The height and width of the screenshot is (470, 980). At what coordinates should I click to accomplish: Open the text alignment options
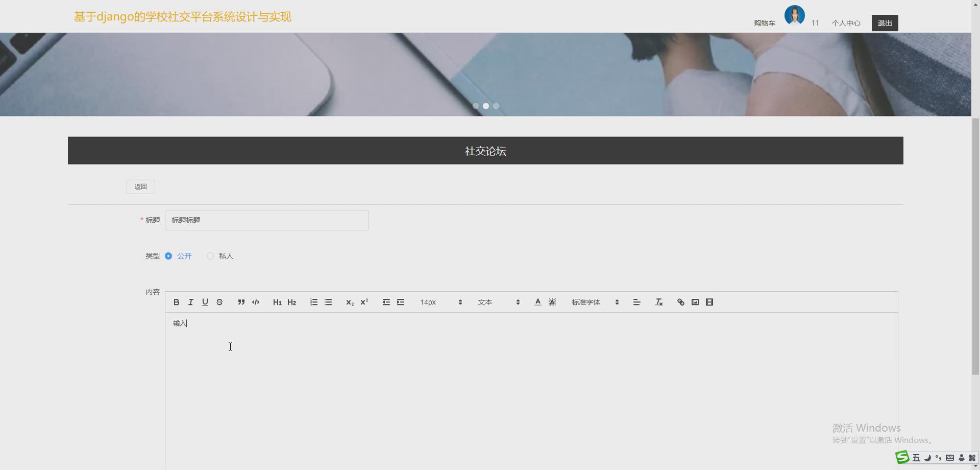click(636, 302)
